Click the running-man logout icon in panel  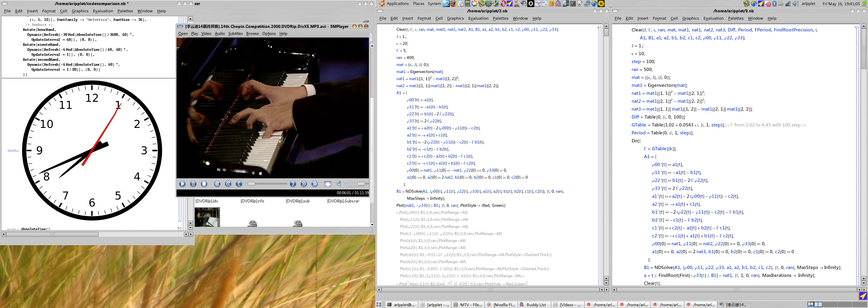tap(864, 4)
